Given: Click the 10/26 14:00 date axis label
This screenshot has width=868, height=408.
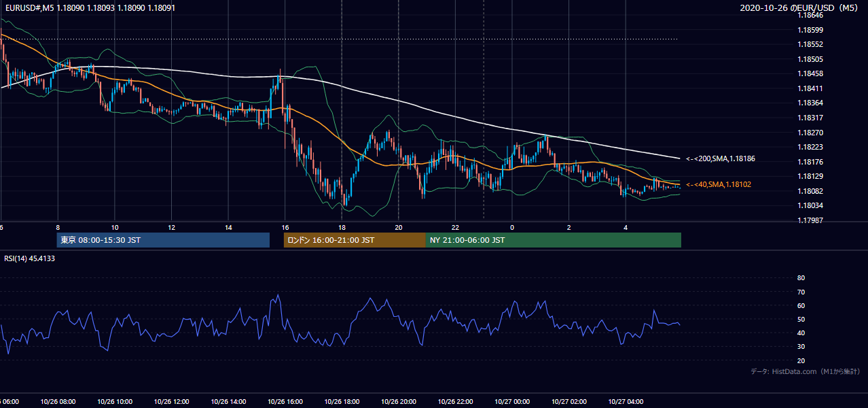Looking at the screenshot, I should pos(228,402).
